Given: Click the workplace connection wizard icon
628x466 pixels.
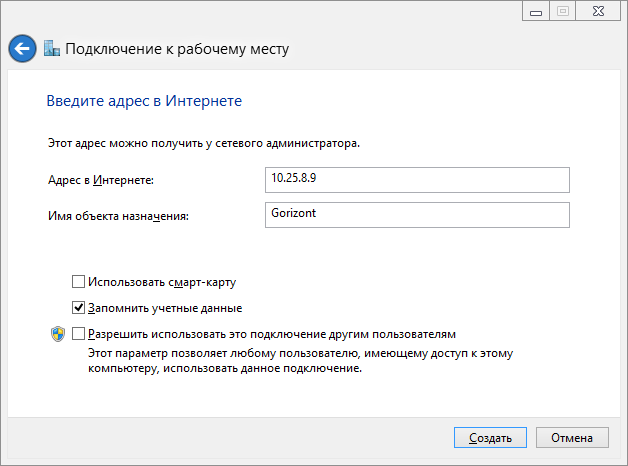Looking at the screenshot, I should (x=53, y=48).
